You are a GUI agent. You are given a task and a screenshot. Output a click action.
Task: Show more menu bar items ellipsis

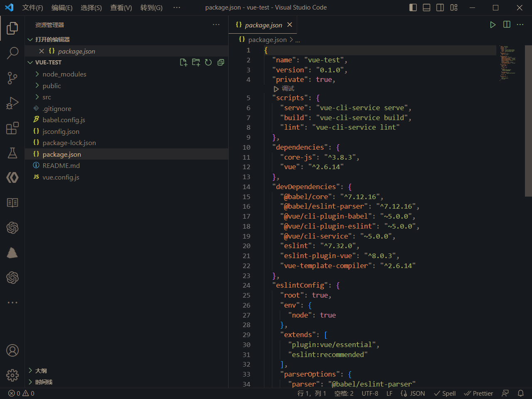tap(177, 7)
